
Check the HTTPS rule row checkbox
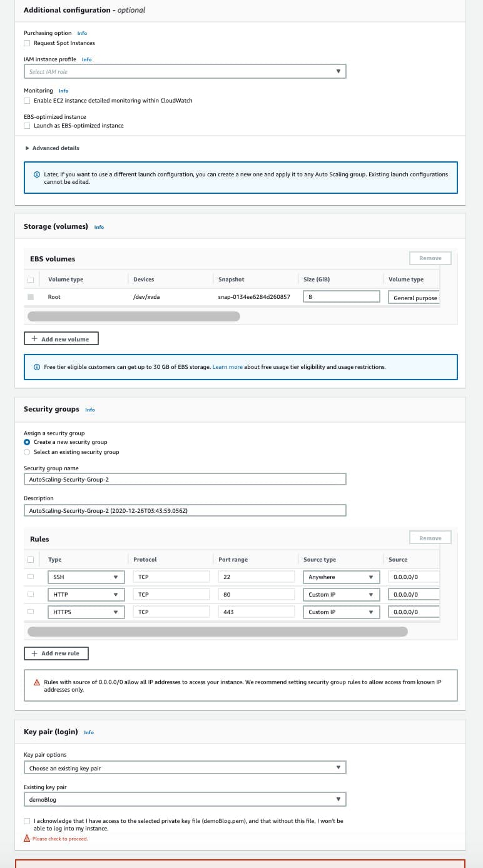click(x=31, y=612)
